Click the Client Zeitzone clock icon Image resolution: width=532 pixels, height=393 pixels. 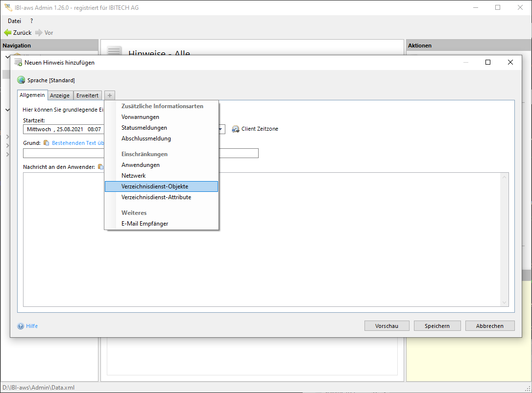pos(236,129)
